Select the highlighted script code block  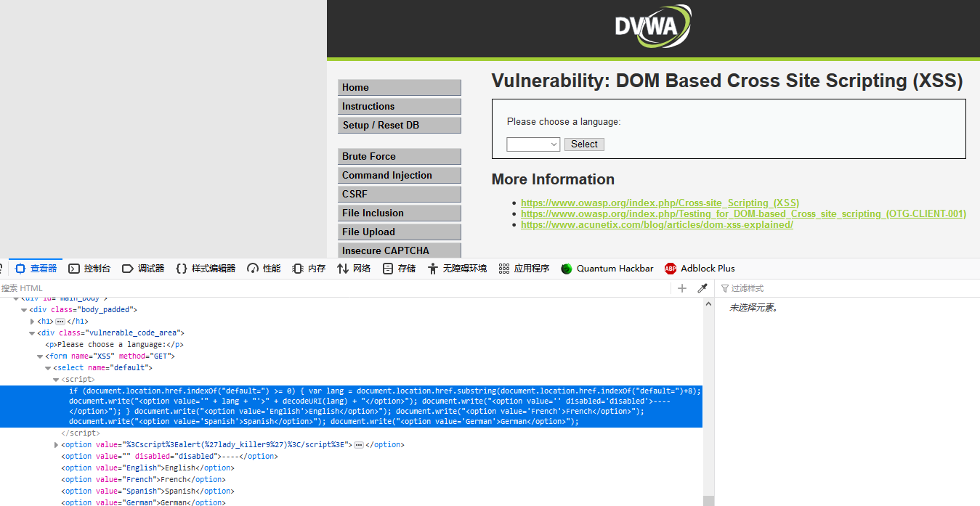(x=352, y=407)
